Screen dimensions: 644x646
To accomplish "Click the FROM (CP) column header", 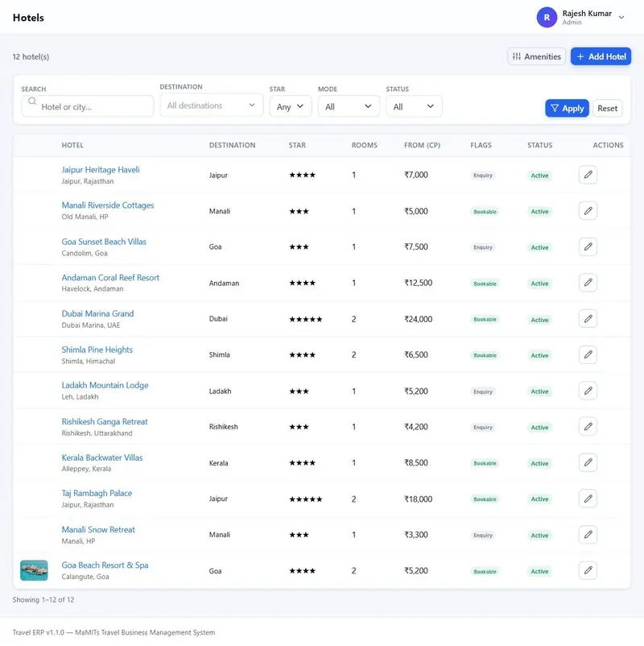I will [422, 145].
